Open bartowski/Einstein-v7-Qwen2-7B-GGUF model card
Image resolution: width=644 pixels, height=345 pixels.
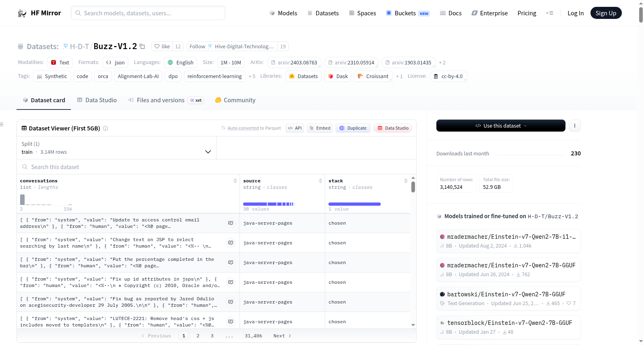click(508, 299)
